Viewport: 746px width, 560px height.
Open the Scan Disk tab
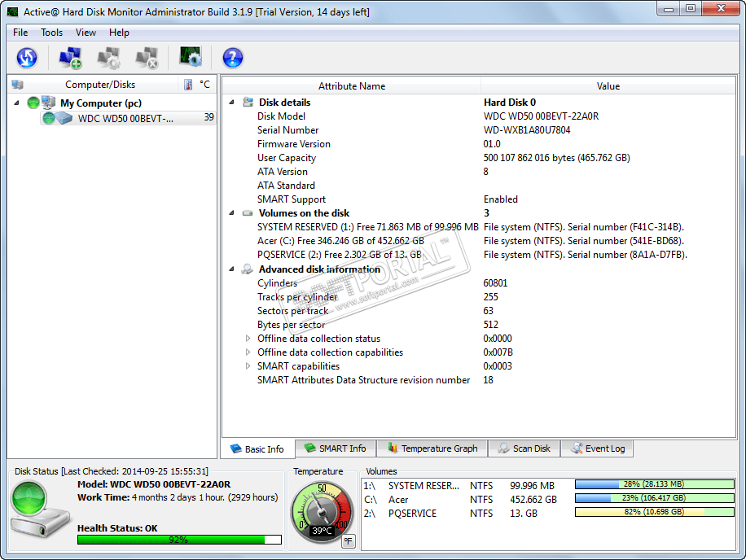coord(524,448)
